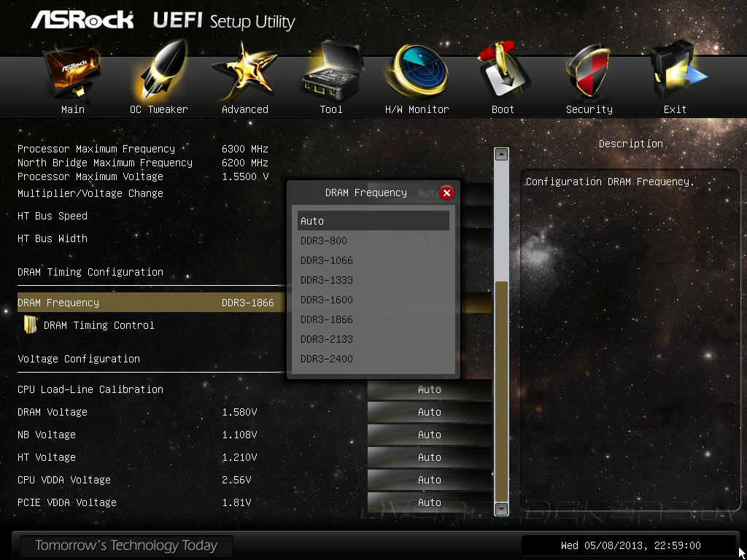Select DDR3-1600 option
Screen dimensions: 747x560
click(373, 300)
